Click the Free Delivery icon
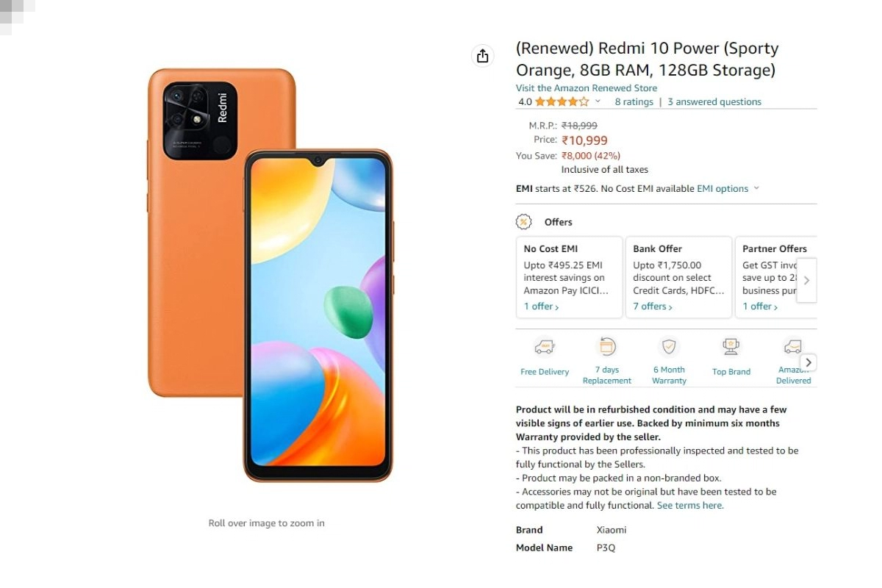Screen dimensions: 882x588 pyautogui.click(x=545, y=346)
